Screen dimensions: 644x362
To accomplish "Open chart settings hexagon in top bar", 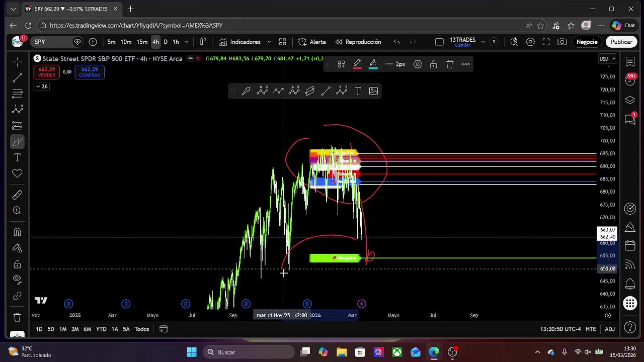I will tap(530, 42).
